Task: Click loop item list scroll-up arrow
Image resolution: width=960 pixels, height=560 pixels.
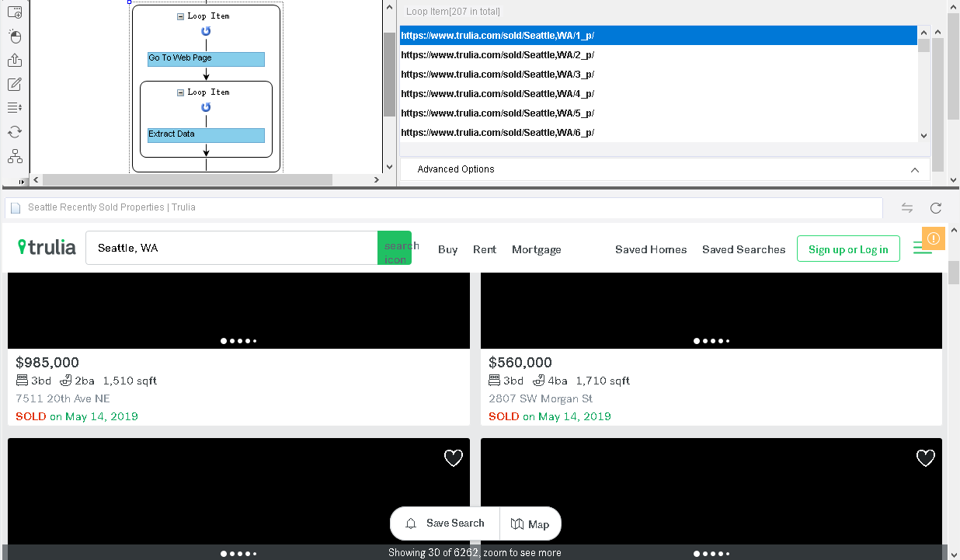Action: (x=923, y=32)
